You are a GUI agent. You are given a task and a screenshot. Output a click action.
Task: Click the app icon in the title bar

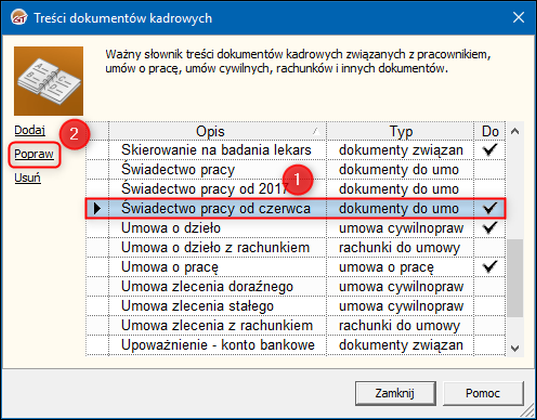tap(19, 17)
